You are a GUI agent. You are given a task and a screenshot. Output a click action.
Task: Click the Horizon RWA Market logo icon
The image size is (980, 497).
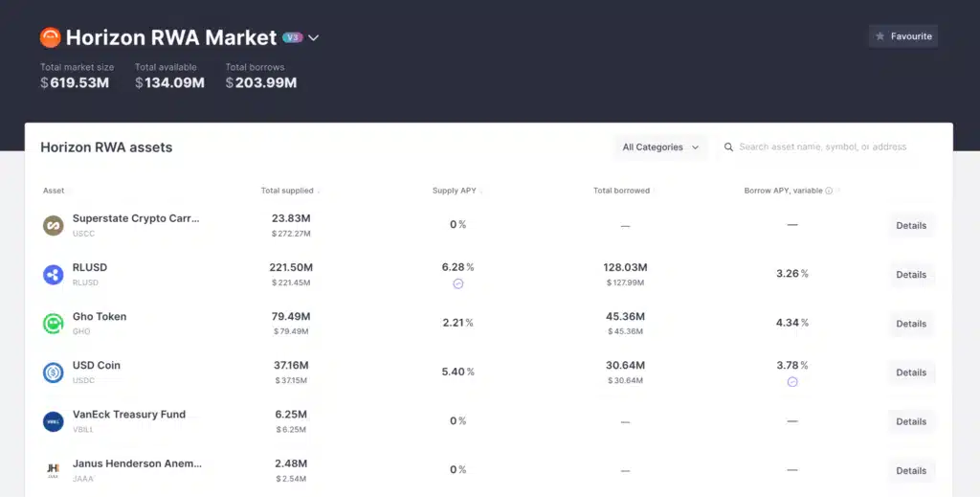click(50, 37)
